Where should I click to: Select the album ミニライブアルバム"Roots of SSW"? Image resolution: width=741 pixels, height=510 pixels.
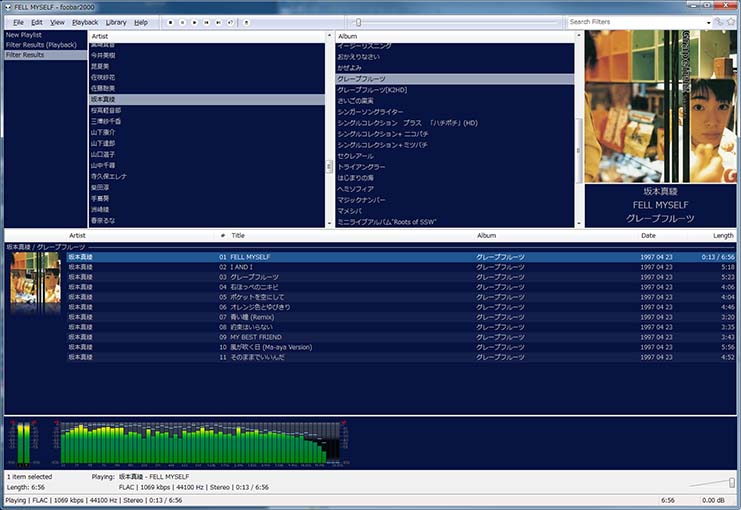pyautogui.click(x=455, y=222)
